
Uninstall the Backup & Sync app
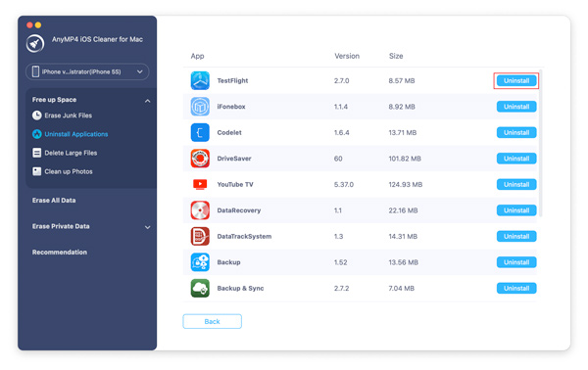[516, 289]
